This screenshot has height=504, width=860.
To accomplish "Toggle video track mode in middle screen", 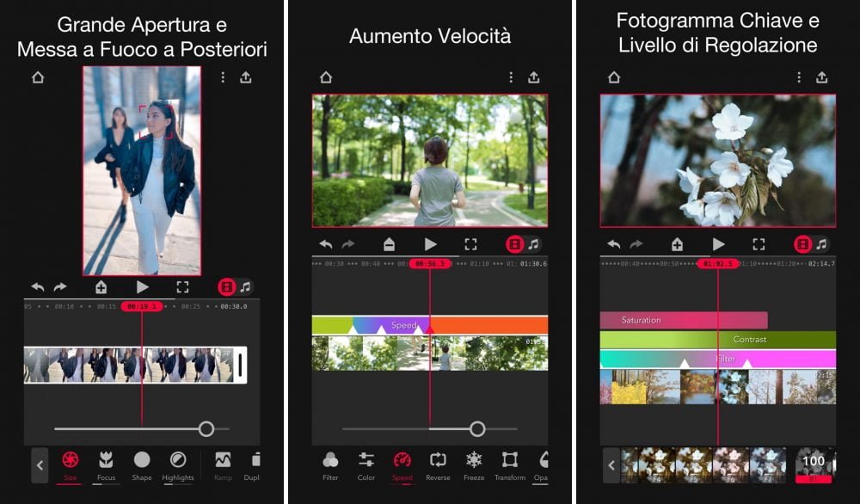I will tap(514, 244).
